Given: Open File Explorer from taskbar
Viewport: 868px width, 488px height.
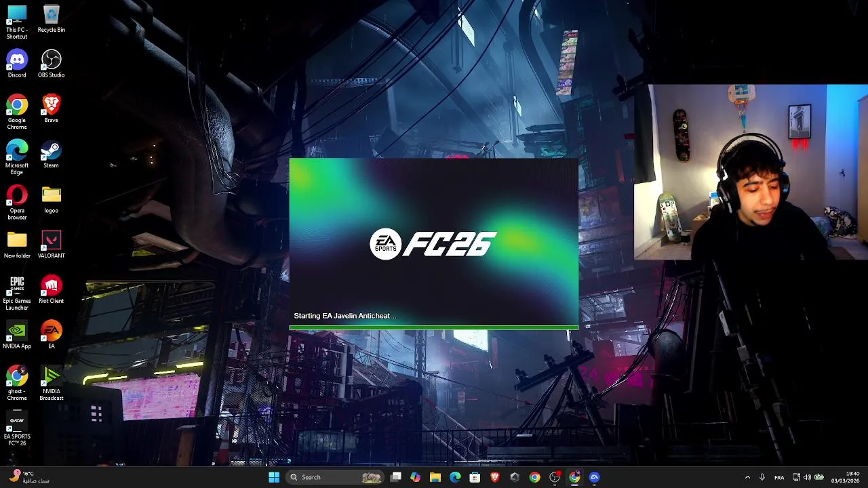Looking at the screenshot, I should point(435,477).
